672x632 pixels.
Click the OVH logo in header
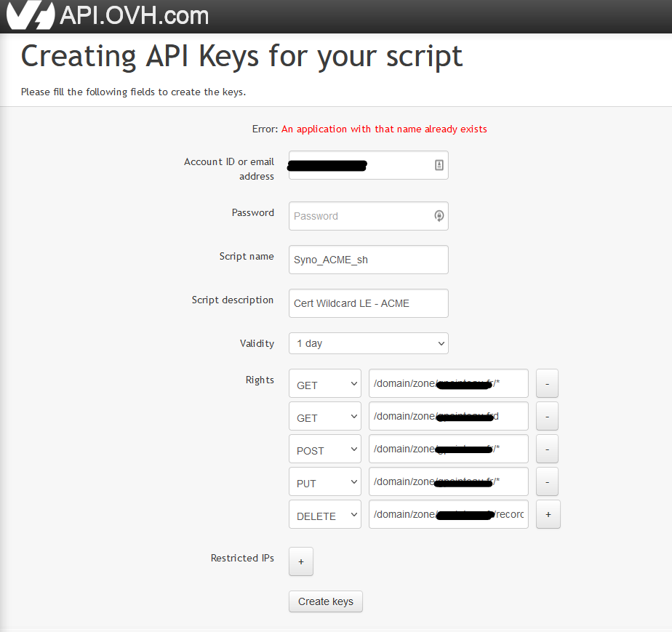(31, 15)
